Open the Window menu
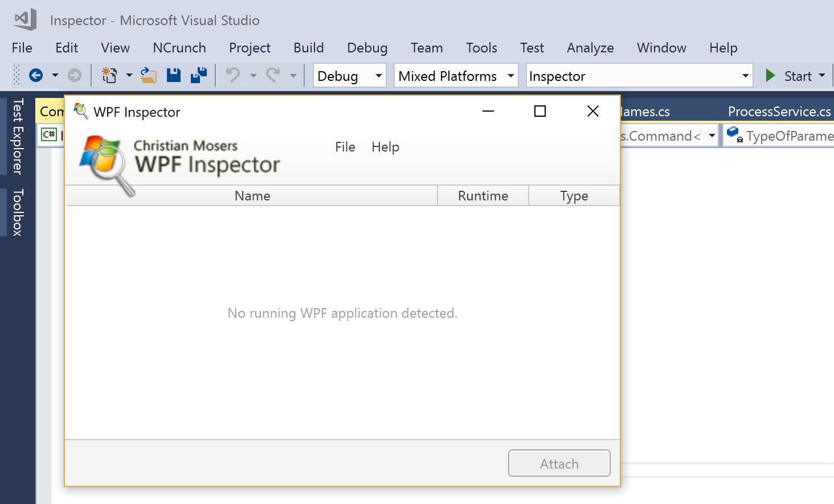 click(x=661, y=48)
